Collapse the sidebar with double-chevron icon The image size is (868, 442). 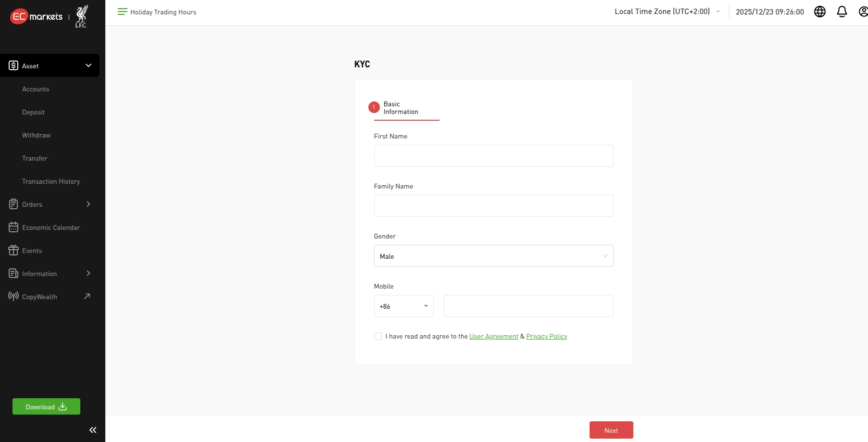pos(93,430)
